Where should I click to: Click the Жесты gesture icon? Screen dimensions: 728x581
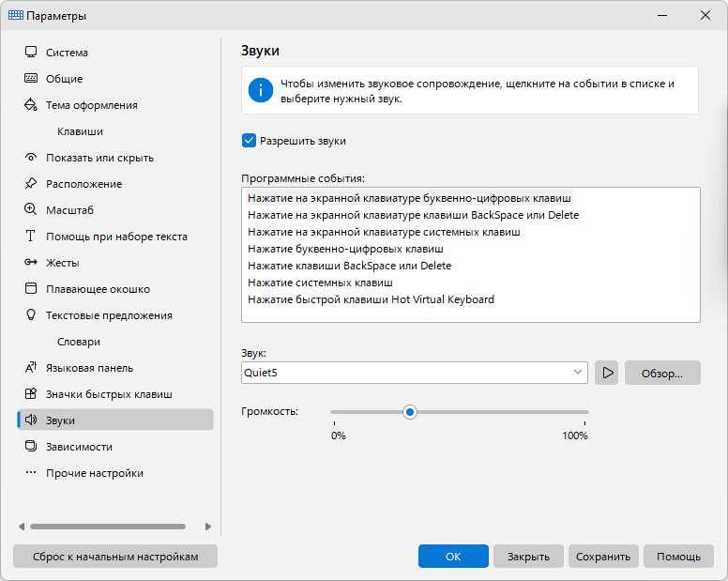pyautogui.click(x=31, y=262)
